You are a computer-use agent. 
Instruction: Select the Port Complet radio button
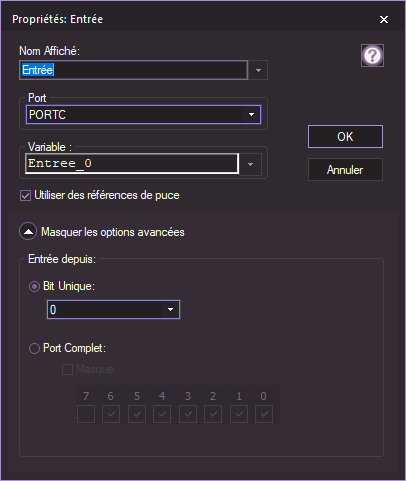[x=34, y=349]
